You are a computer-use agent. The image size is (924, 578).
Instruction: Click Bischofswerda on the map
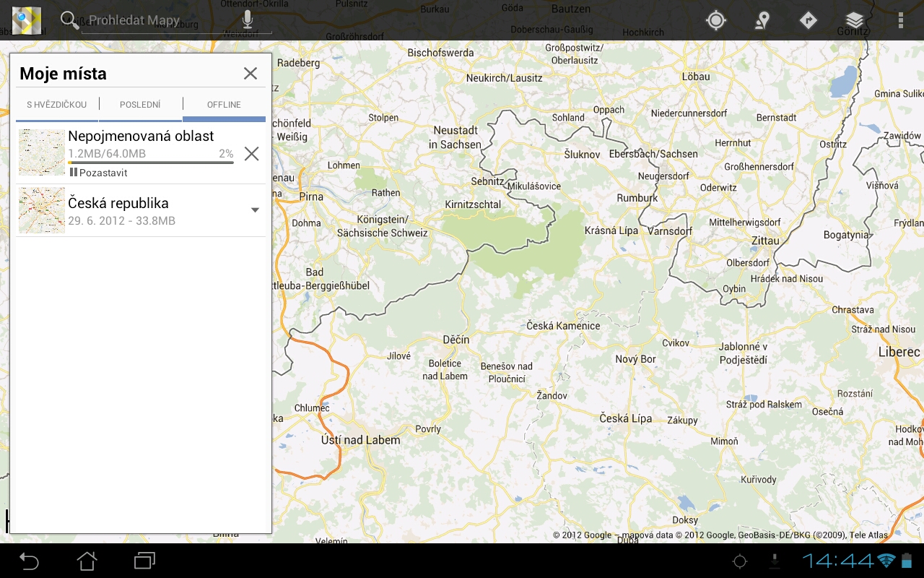point(441,53)
